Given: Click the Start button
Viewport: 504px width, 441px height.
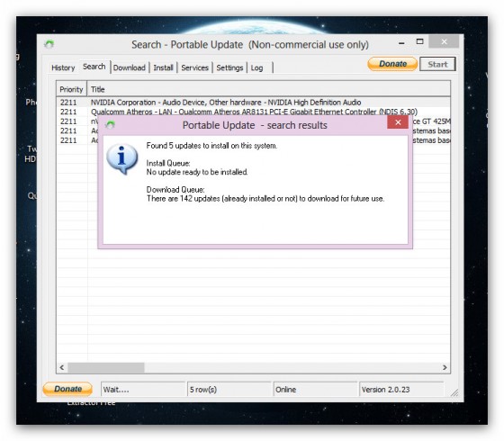Looking at the screenshot, I should pos(437,64).
